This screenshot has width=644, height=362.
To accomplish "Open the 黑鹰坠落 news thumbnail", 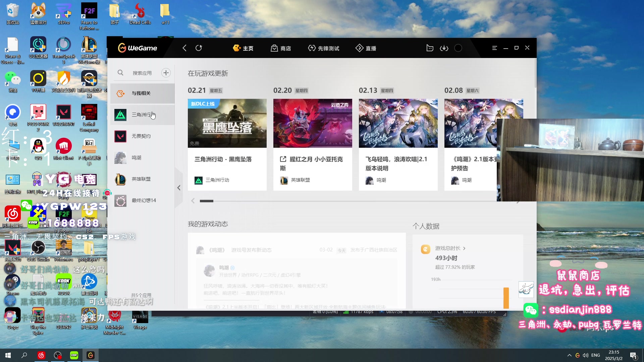I will (x=227, y=123).
